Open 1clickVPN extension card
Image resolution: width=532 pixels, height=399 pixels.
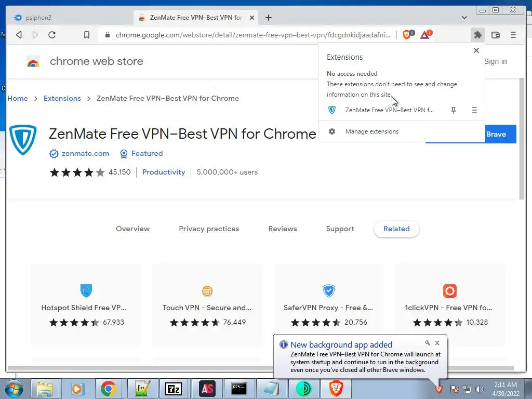[x=449, y=304]
